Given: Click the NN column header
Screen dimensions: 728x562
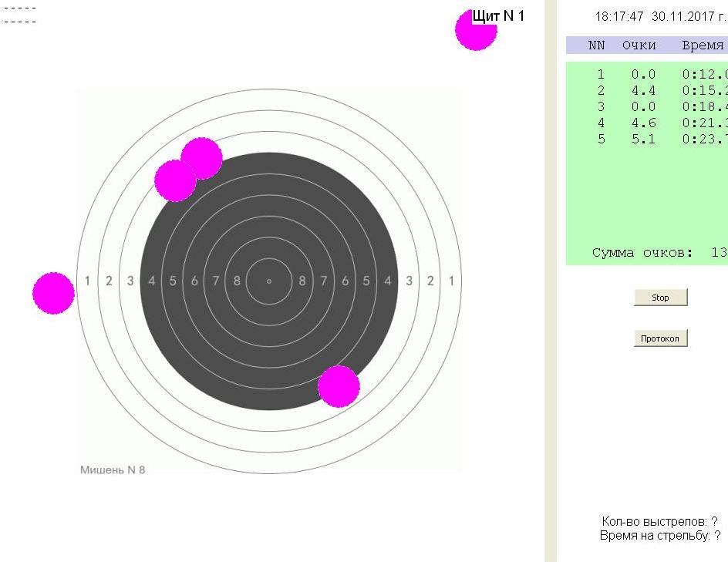Looking at the screenshot, I should click(596, 45).
